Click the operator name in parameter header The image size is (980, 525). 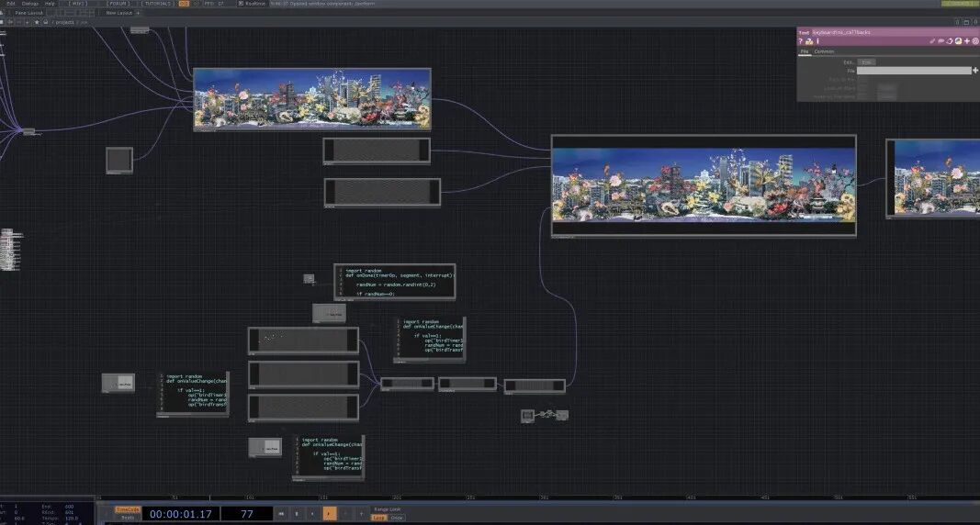coord(840,32)
